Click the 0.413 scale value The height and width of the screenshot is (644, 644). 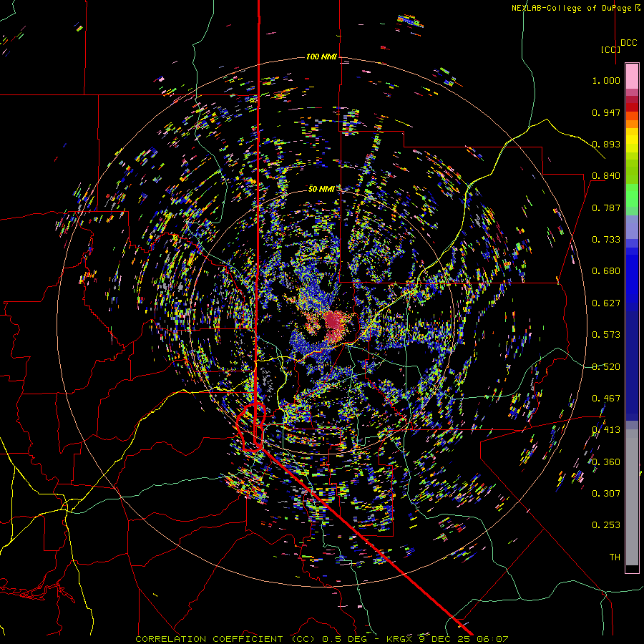(606, 430)
